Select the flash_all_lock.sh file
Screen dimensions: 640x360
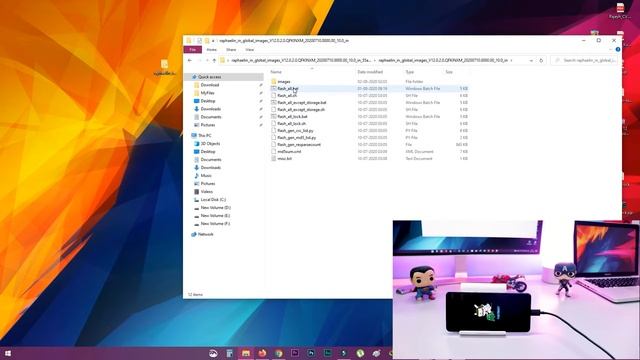click(291, 123)
